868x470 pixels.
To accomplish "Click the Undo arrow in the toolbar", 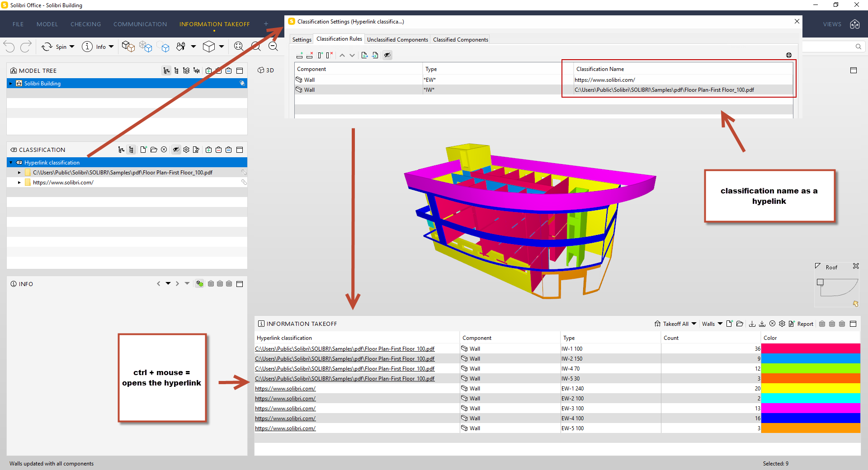I will pyautogui.click(x=9, y=46).
